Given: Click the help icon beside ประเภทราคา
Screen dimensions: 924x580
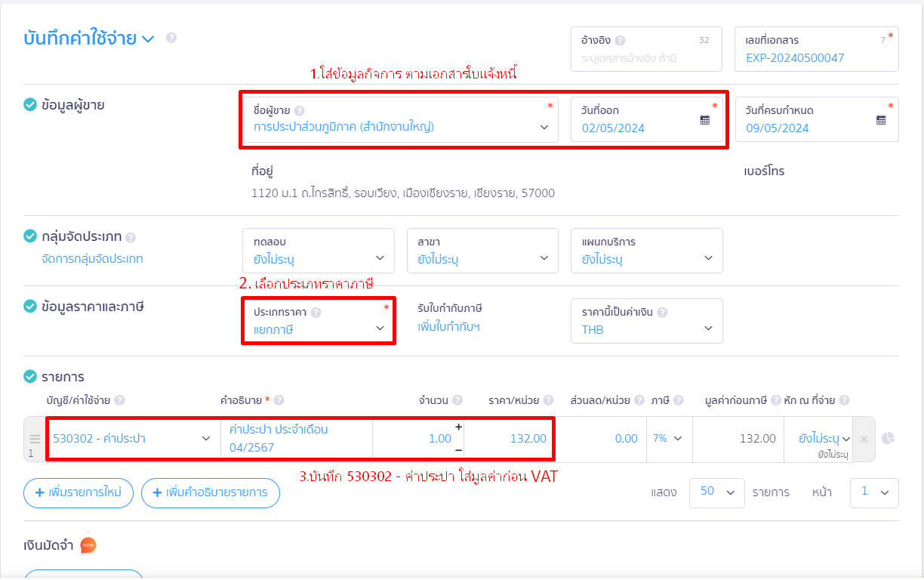Looking at the screenshot, I should 316,313.
